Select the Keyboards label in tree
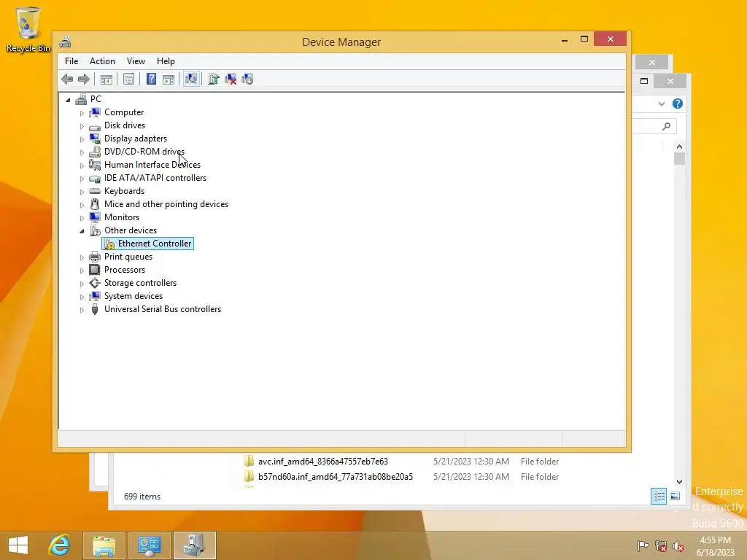Viewport: 747px width, 560px height. pos(124,191)
